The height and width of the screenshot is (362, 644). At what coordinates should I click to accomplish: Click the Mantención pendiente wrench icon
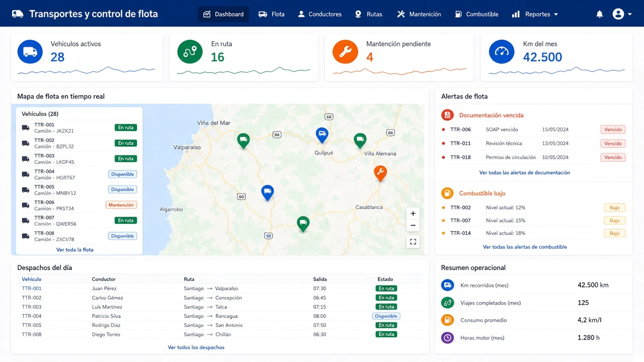[345, 52]
